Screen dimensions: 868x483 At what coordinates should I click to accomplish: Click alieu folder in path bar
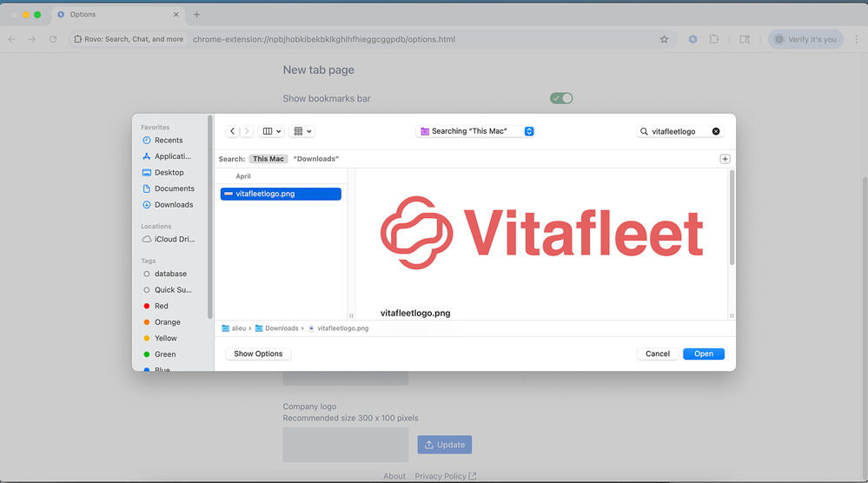(234, 328)
